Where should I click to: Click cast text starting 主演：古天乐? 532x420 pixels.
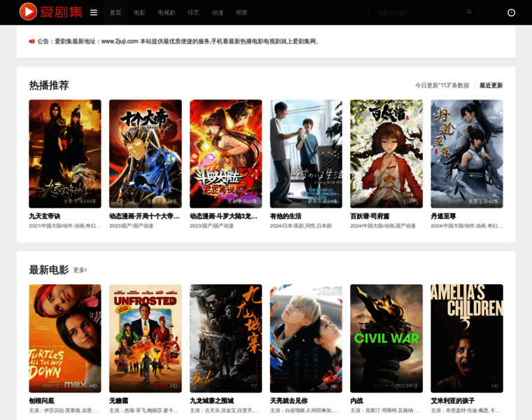(224, 410)
